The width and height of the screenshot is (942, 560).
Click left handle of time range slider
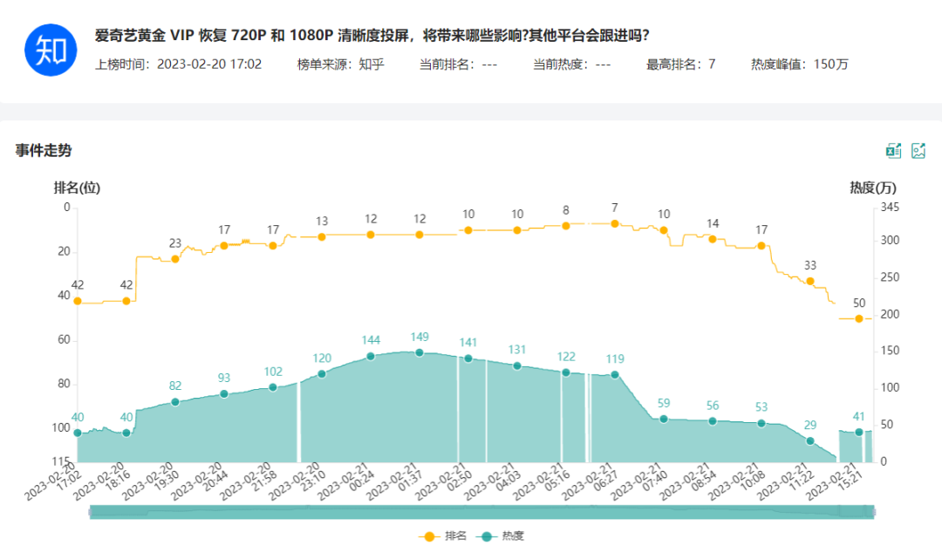click(90, 511)
